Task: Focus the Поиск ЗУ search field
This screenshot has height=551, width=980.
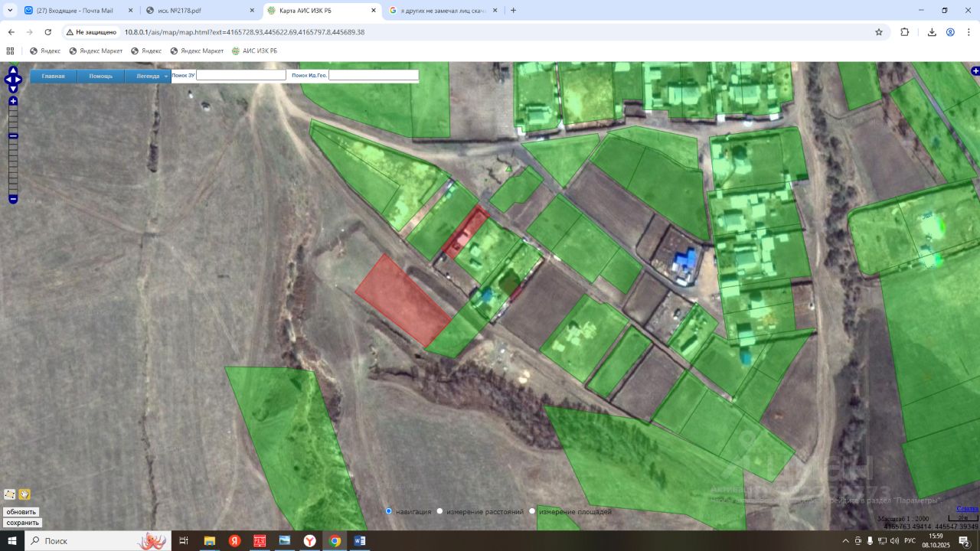Action: click(241, 75)
